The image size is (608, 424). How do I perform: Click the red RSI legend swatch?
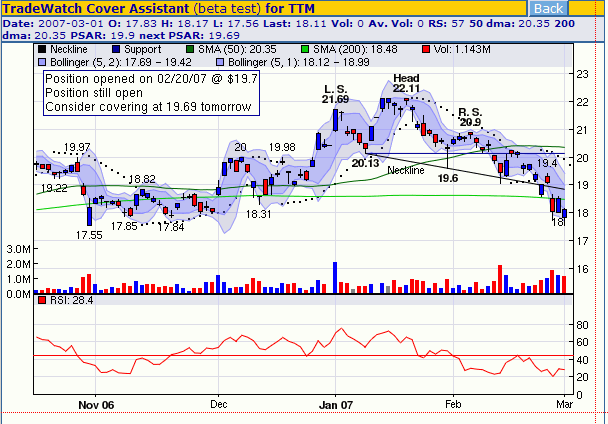pos(42,300)
